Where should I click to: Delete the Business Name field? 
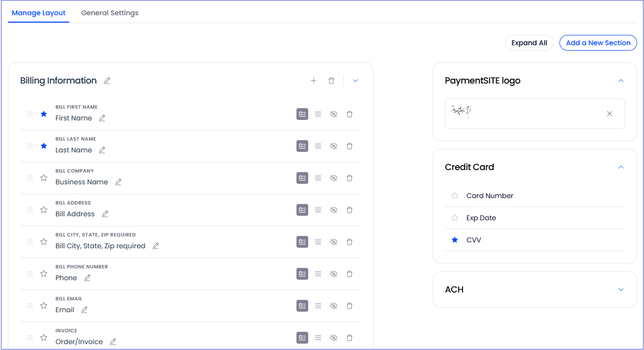pos(350,178)
